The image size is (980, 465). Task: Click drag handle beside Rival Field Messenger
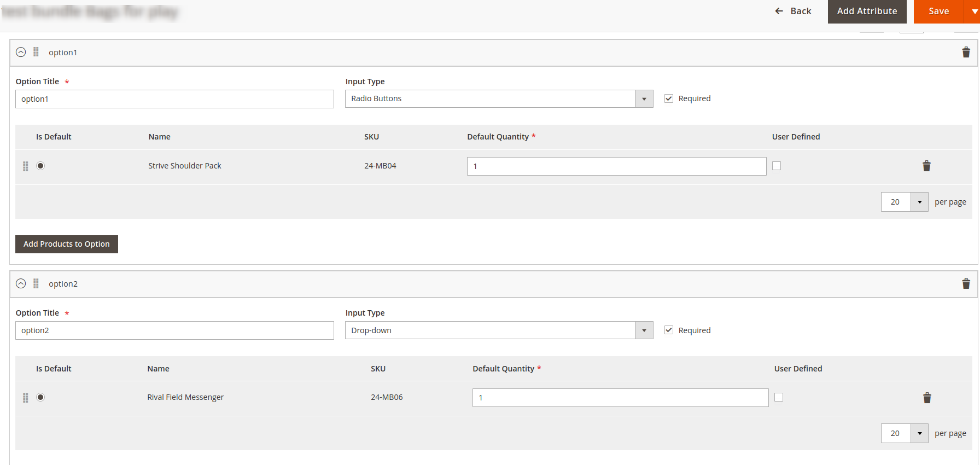point(26,398)
